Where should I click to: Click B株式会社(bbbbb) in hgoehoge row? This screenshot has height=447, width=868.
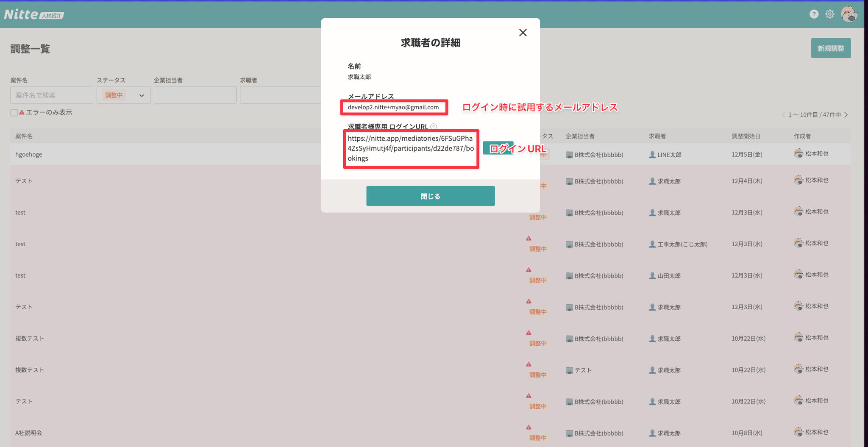tap(598, 155)
